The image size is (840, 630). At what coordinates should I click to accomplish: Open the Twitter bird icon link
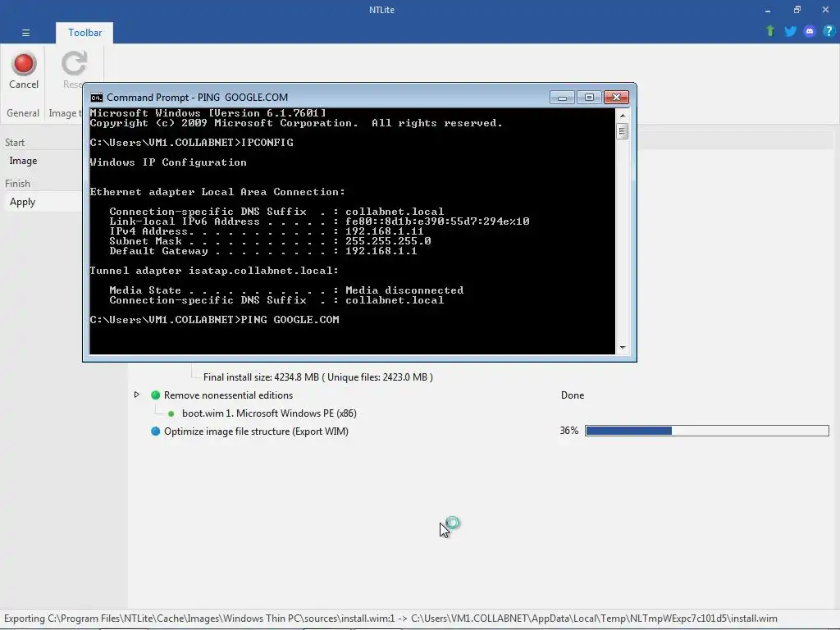[790, 31]
